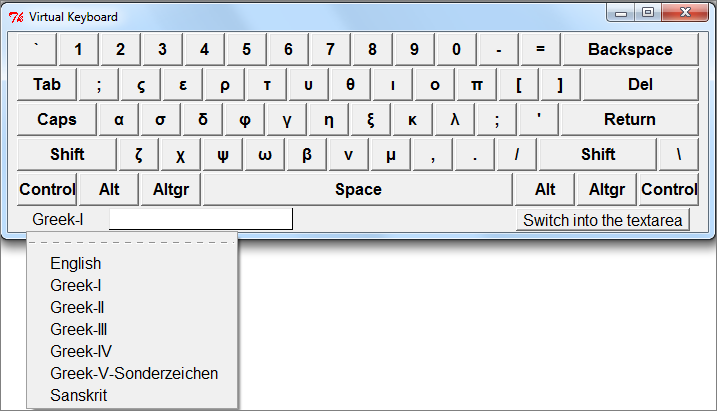Click the Return key
Image resolution: width=717 pixels, height=411 pixels.
[x=630, y=119]
